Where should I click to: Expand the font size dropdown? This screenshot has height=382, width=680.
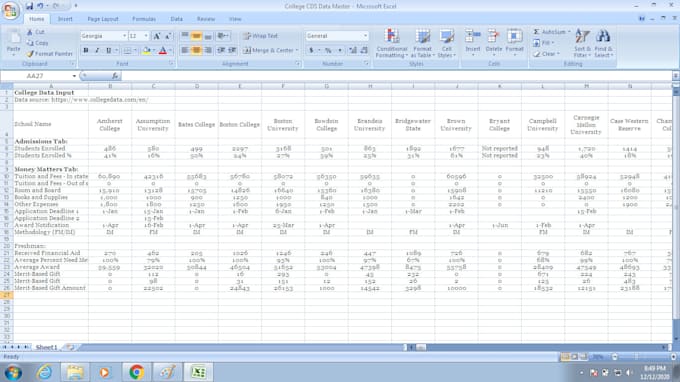pos(146,36)
